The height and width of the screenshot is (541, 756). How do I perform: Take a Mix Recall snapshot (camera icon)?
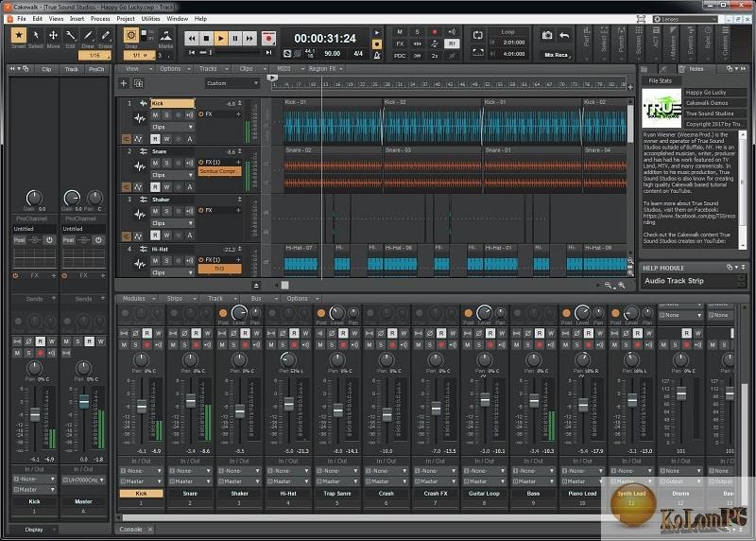tap(547, 35)
